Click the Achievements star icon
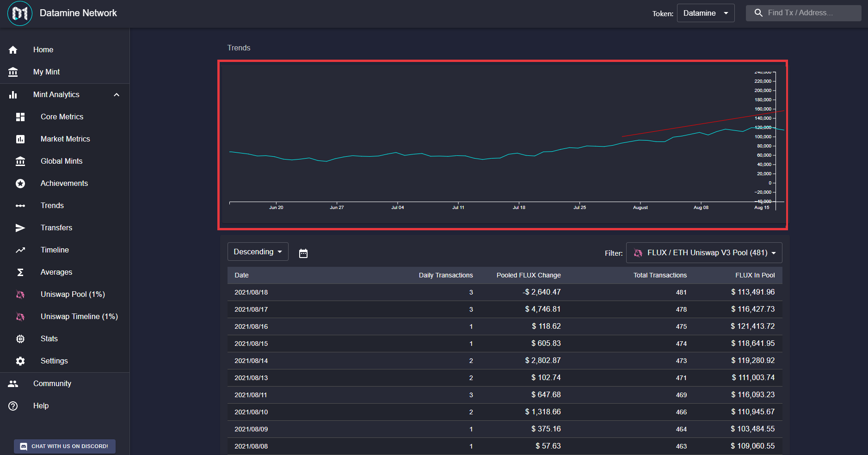Viewport: 868px width, 455px height. [20, 184]
